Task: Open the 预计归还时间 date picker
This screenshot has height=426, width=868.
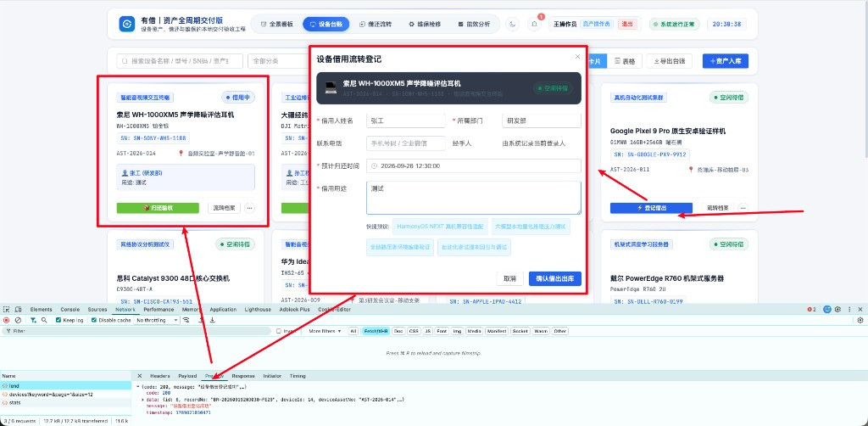Action: coord(473,165)
